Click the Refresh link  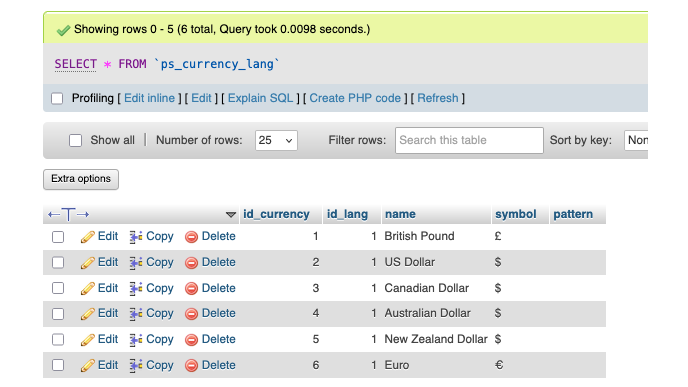pos(438,98)
